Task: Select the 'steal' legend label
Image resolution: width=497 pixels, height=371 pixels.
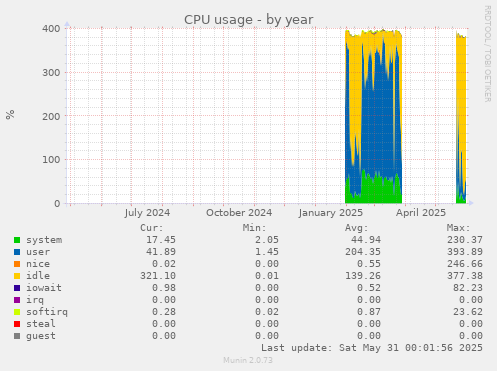Action: click(41, 324)
